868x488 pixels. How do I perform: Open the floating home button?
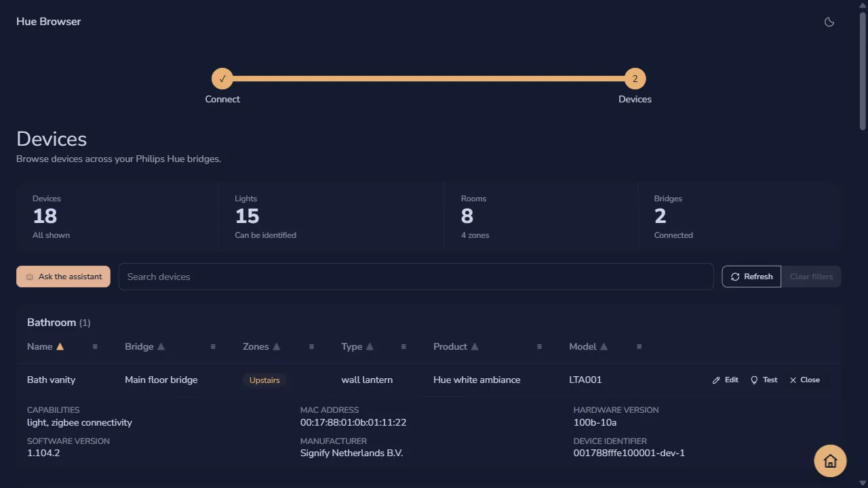(x=830, y=462)
